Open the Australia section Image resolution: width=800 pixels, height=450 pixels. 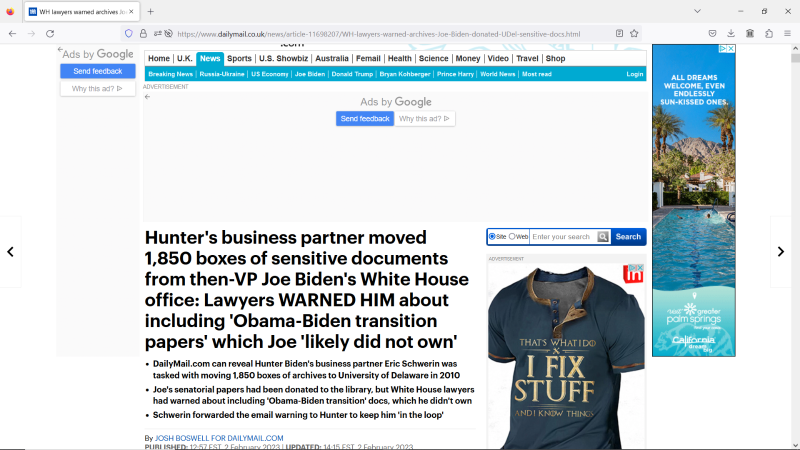point(332,59)
